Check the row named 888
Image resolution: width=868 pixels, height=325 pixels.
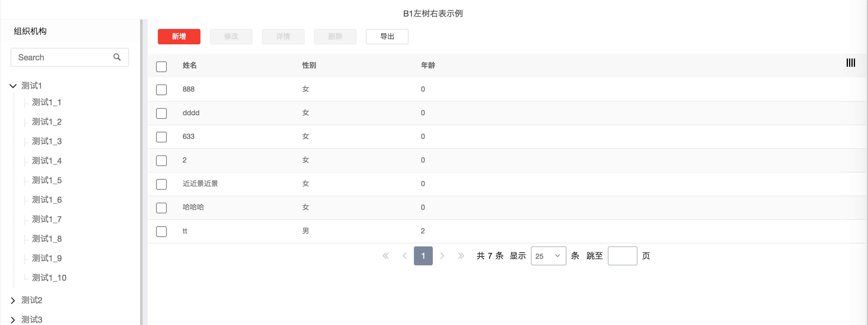pos(161,90)
